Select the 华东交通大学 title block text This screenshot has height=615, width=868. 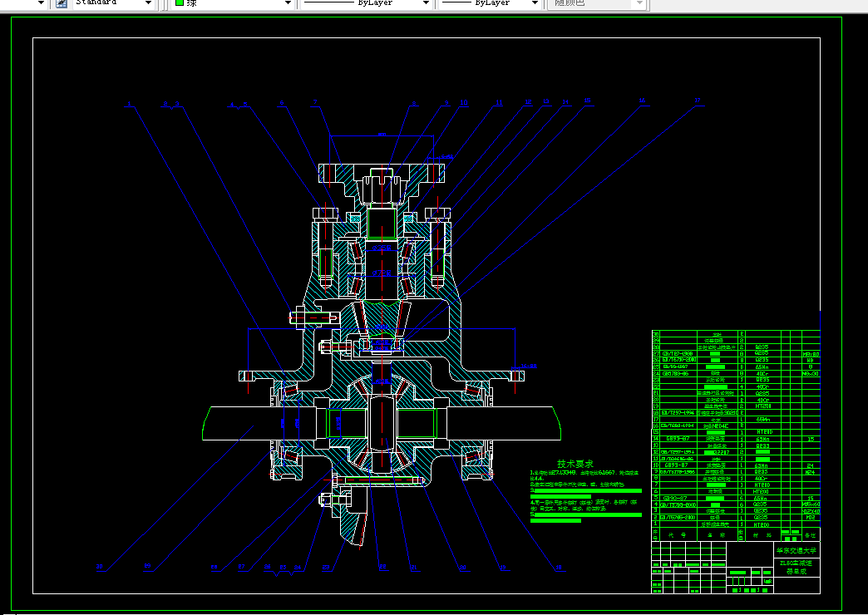796,551
